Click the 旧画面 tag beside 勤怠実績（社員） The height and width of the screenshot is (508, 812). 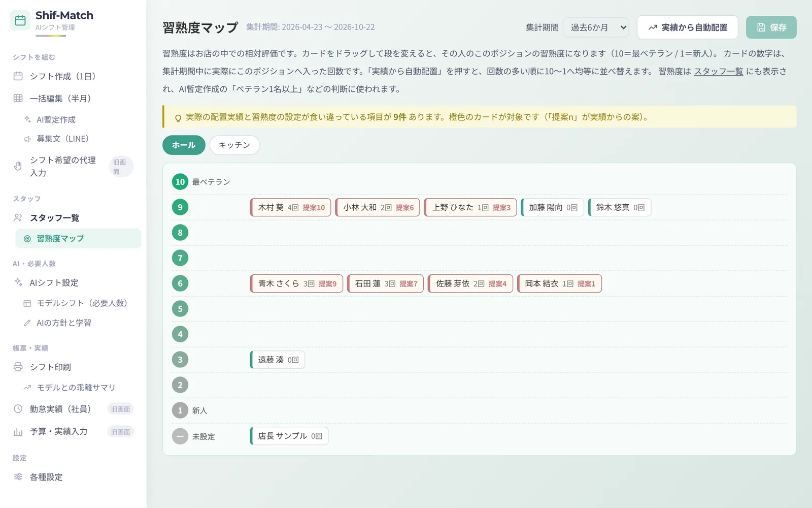[120, 409]
